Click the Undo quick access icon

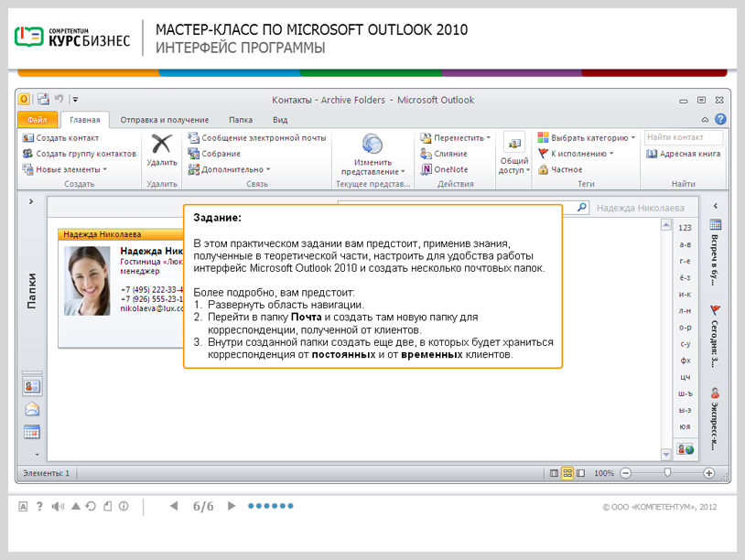click(x=59, y=99)
